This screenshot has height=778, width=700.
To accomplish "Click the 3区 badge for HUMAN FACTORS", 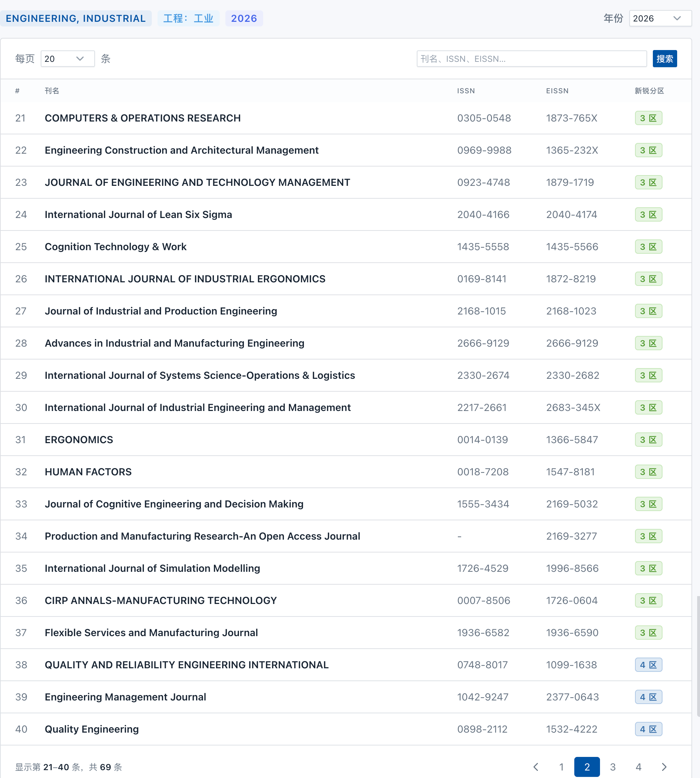I will pos(649,472).
